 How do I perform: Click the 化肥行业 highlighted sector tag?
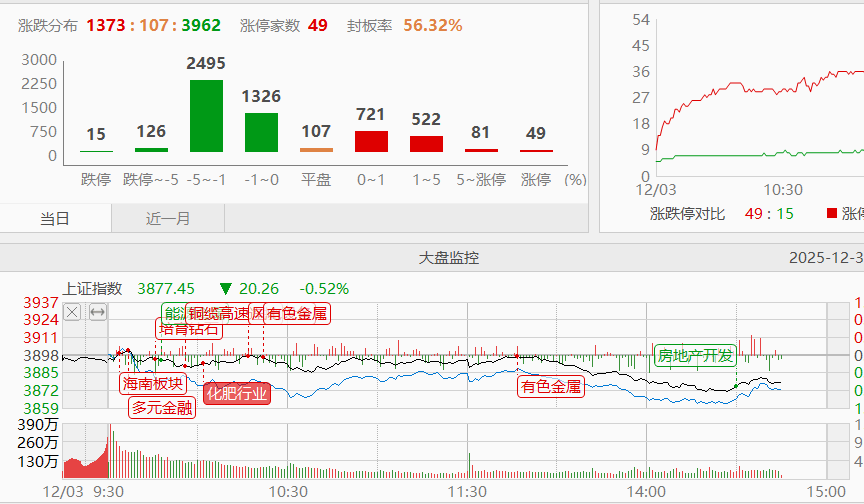(236, 392)
